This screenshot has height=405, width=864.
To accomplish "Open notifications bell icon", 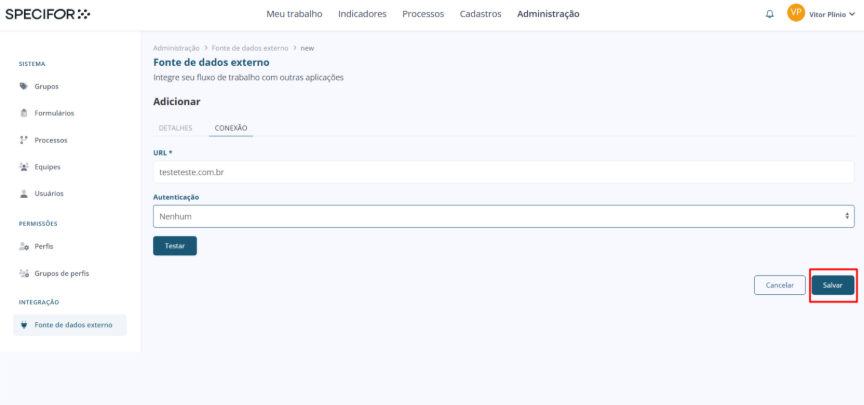I will [770, 14].
